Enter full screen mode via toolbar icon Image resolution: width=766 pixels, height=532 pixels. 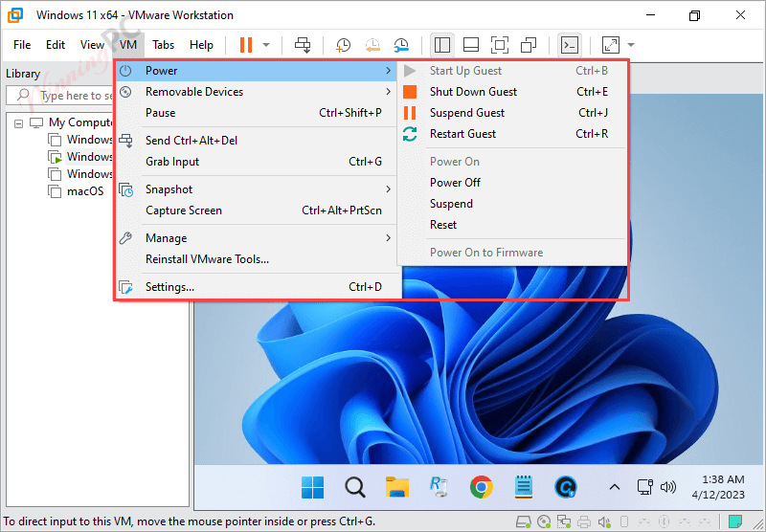tap(499, 45)
